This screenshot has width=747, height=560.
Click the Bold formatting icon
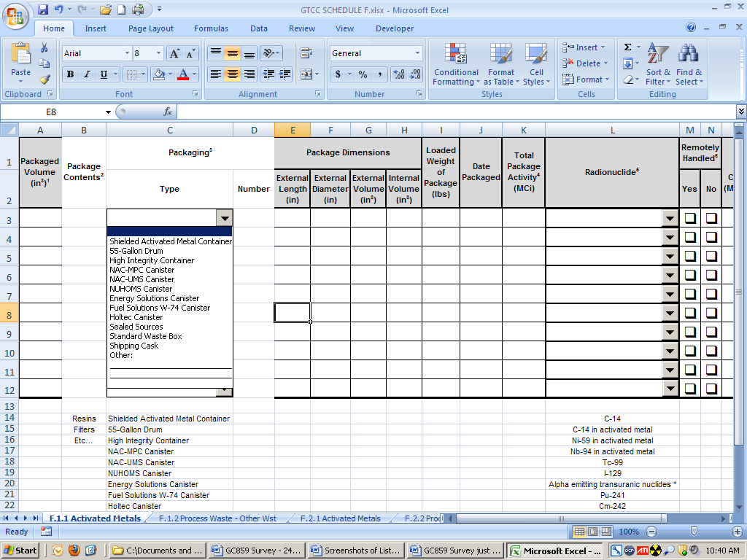[x=70, y=74]
